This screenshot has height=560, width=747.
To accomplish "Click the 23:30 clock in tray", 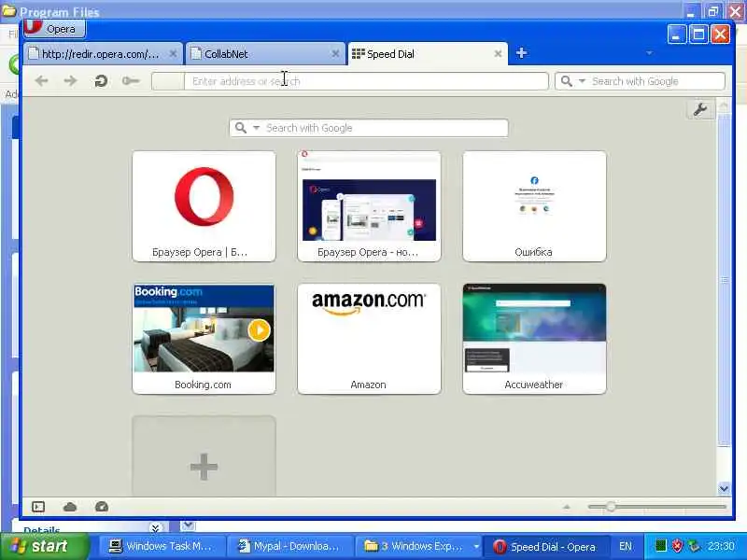I will pos(721,546).
